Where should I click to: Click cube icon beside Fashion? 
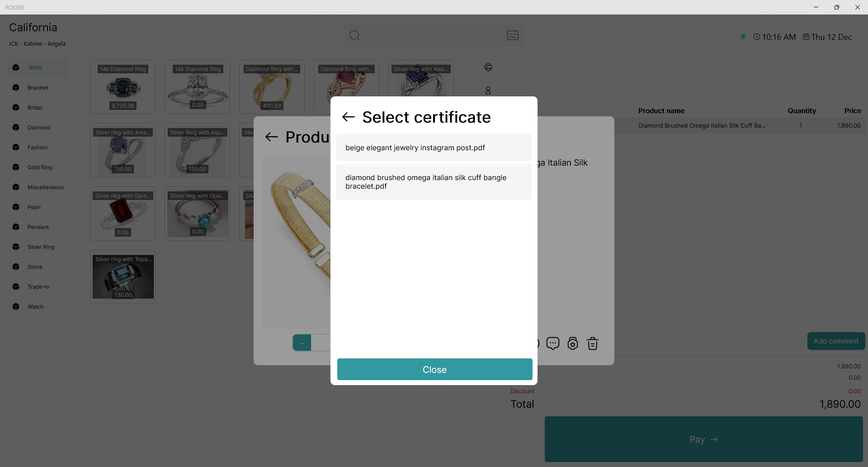(16, 148)
